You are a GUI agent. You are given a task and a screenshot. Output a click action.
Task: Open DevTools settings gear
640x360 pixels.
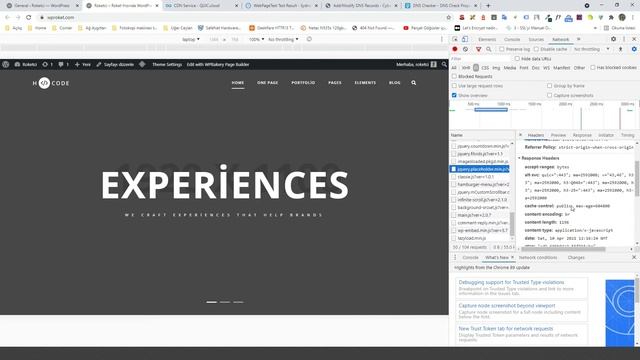[x=613, y=39]
